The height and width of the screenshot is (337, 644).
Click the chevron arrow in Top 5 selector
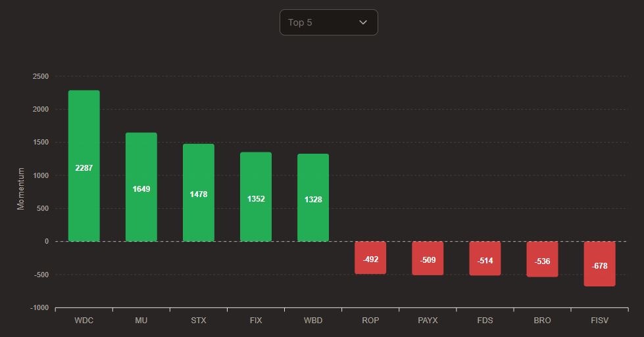point(363,22)
